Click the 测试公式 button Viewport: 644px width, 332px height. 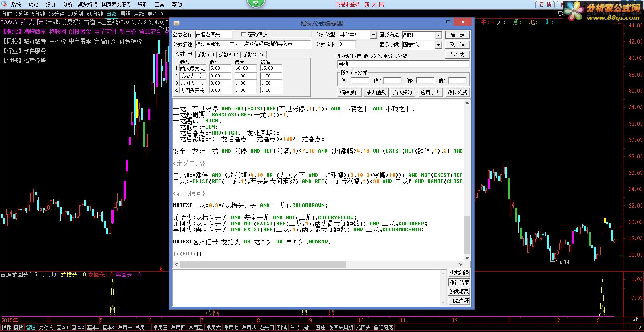(x=457, y=92)
